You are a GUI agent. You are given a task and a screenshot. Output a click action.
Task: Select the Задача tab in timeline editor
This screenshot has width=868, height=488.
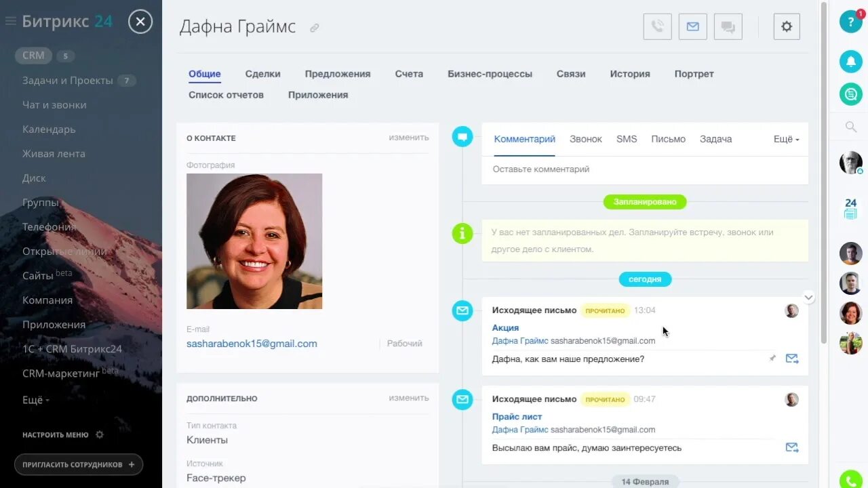pos(716,139)
